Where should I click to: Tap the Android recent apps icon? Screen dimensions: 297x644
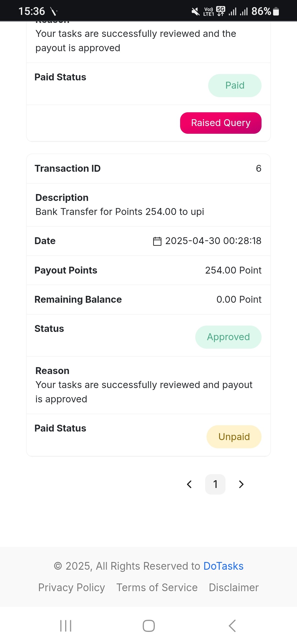[x=66, y=626]
